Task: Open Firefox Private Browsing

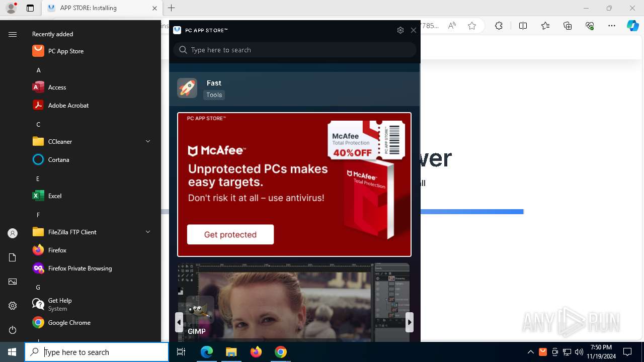Action: pyautogui.click(x=91, y=268)
